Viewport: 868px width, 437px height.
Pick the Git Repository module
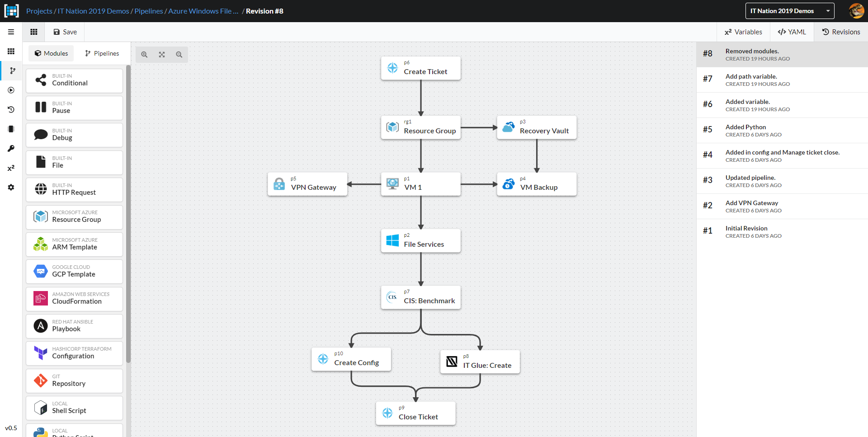(74, 381)
